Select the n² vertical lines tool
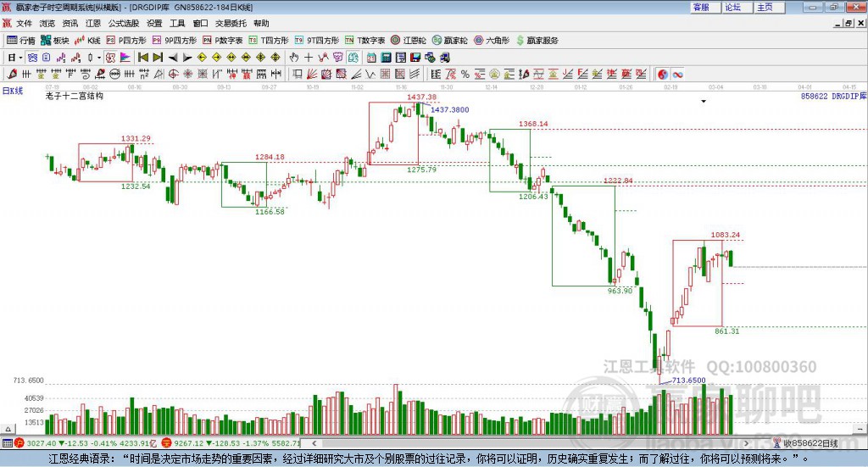 tap(144, 74)
